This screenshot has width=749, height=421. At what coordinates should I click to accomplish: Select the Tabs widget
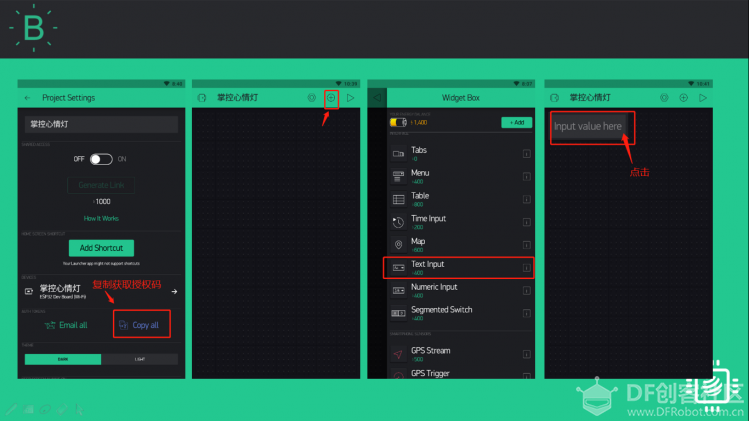click(x=460, y=153)
